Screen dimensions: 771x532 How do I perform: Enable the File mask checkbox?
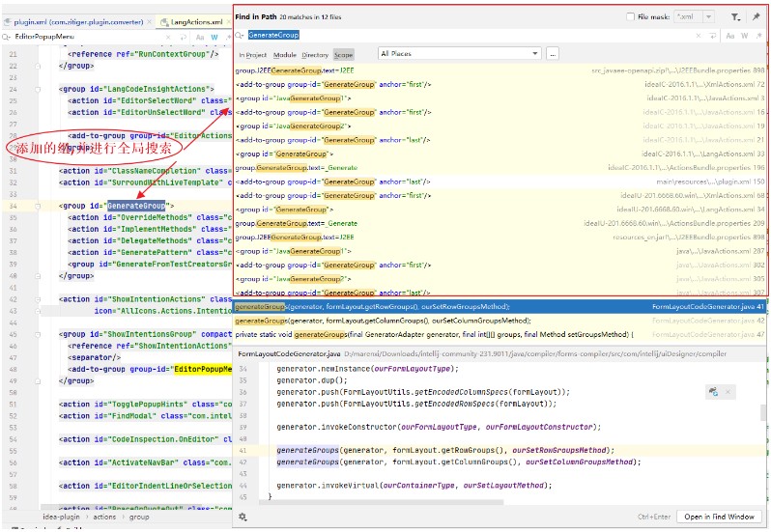click(630, 16)
